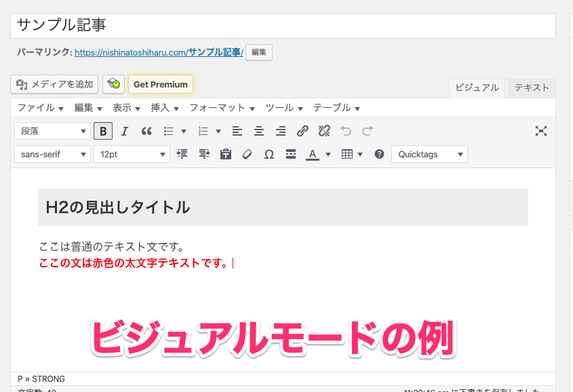Align text to center

click(258, 131)
